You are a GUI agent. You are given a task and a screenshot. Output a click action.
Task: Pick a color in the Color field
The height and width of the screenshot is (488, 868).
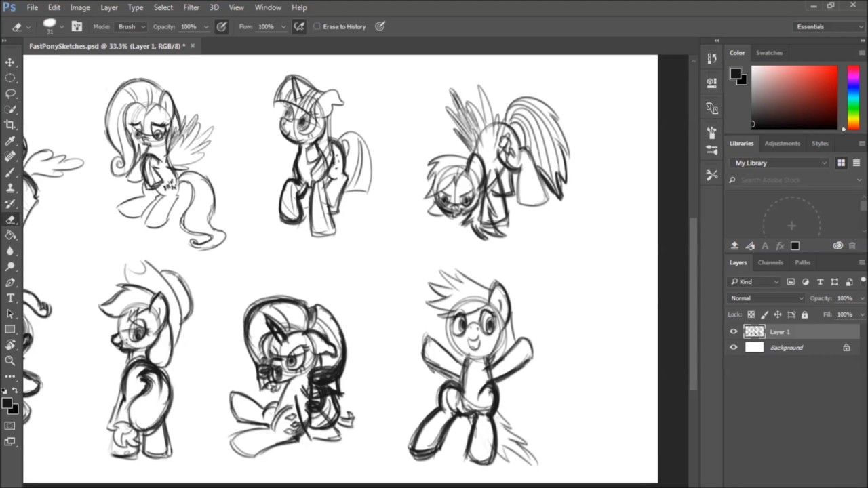click(x=794, y=98)
